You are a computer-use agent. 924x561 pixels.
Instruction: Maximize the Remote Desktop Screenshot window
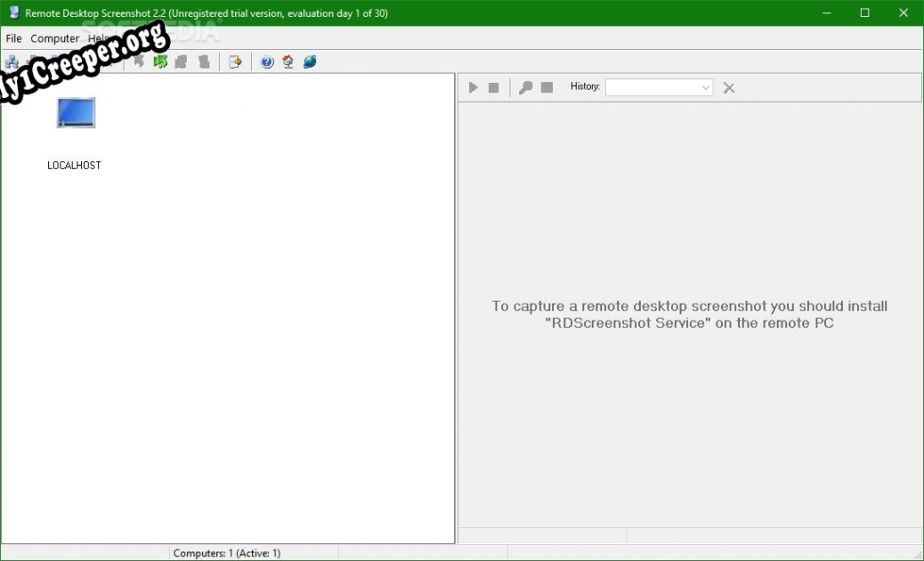(x=863, y=12)
